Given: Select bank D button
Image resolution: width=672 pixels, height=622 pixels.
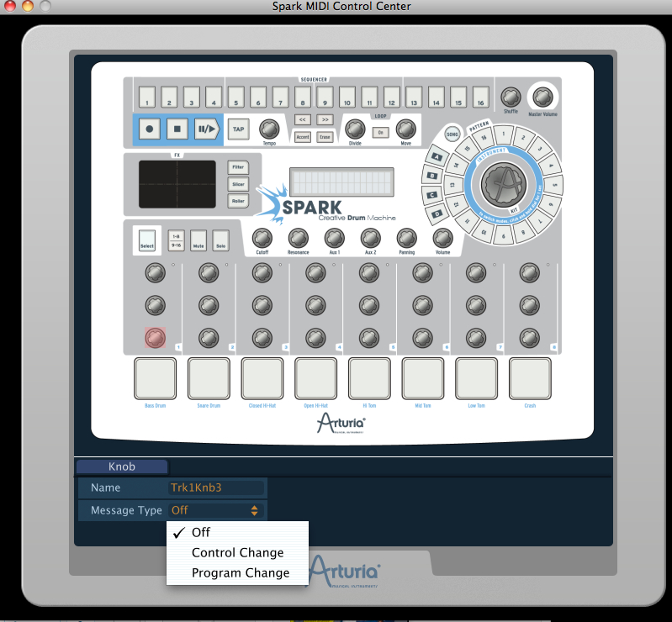Looking at the screenshot, I should (437, 213).
